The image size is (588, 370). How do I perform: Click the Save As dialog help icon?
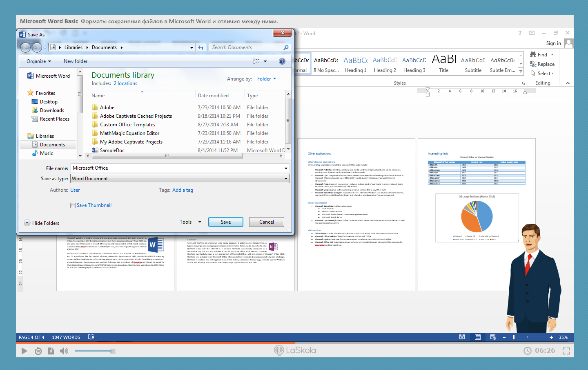[282, 61]
